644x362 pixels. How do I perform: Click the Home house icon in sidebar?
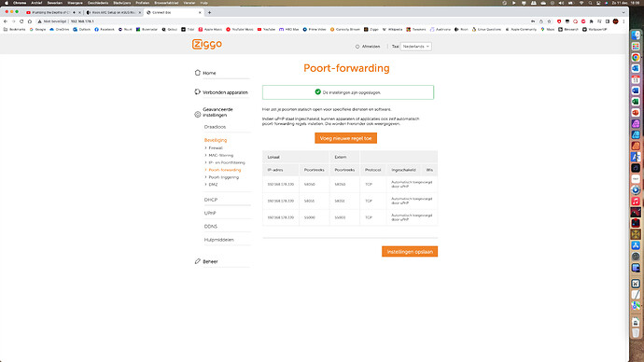198,73
